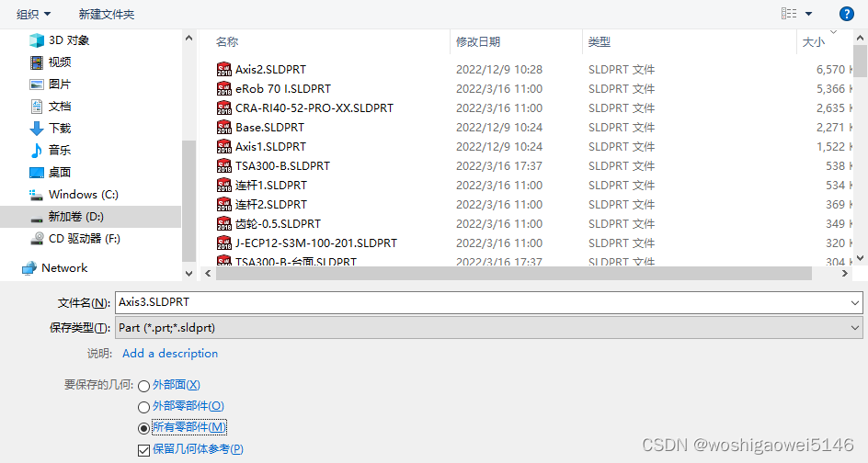Image resolution: width=868 pixels, height=463 pixels.
Task: Click the 齿轮-0.5.SLDPRT file icon
Action: (223, 224)
